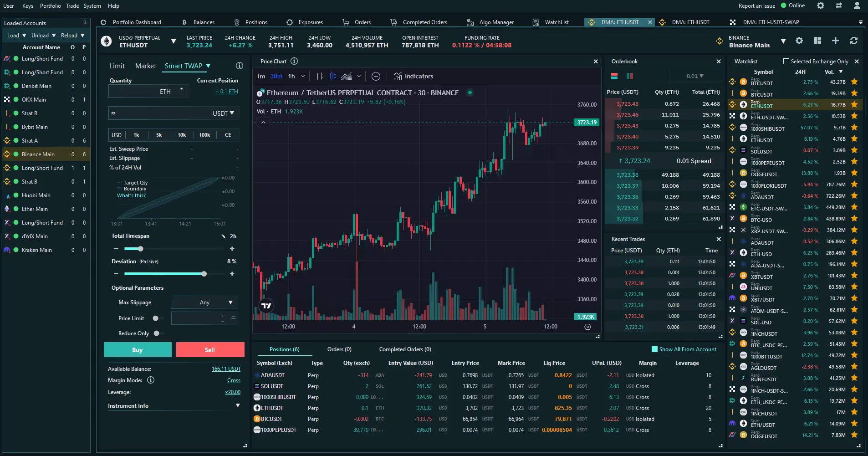This screenshot has height=456, width=868.
Task: Toggle favorite star for BTCUSDT first row
Action: pos(854,82)
